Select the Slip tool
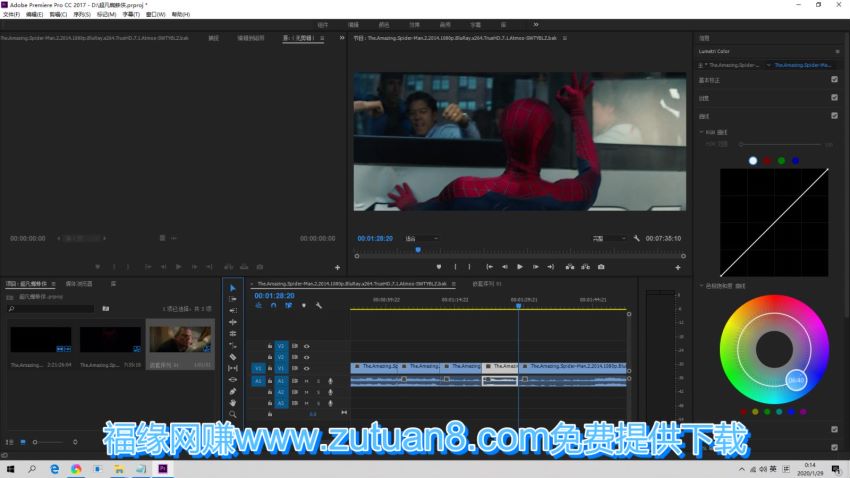 (x=233, y=368)
